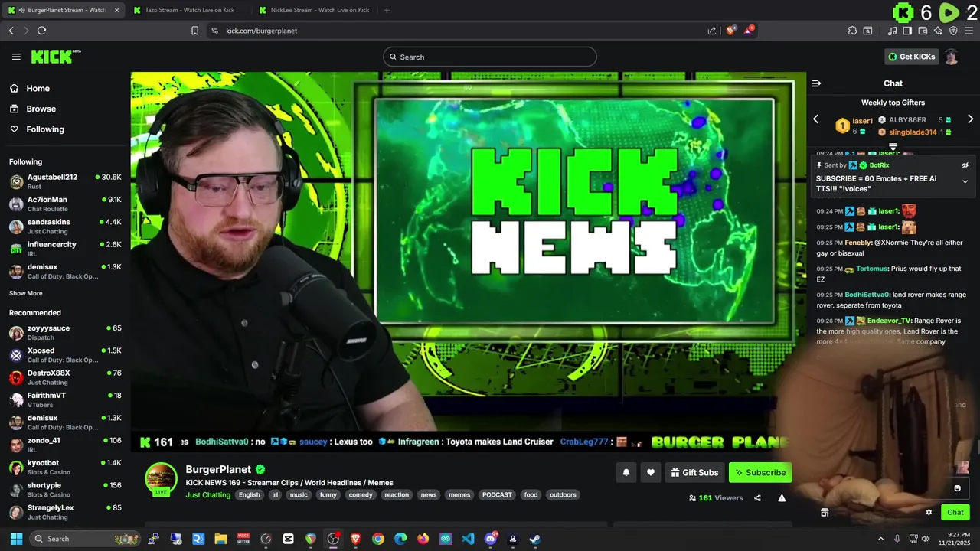Click the Subscribe button

point(760,472)
